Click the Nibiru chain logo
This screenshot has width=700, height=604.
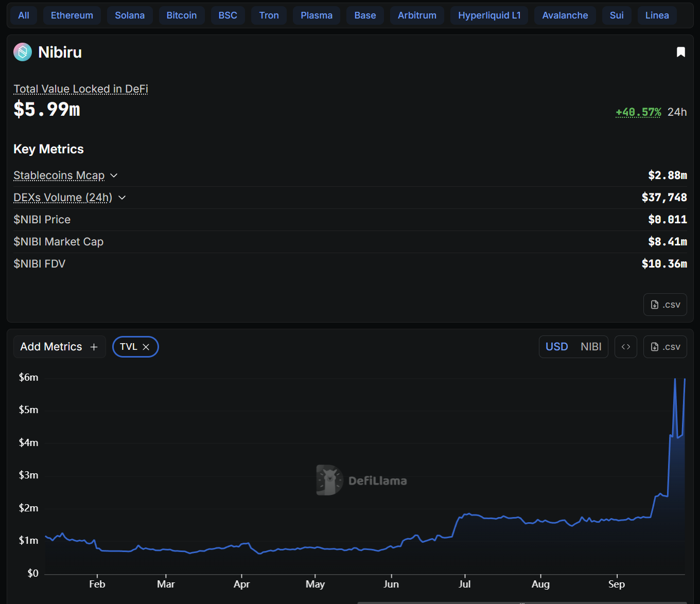tap(23, 52)
